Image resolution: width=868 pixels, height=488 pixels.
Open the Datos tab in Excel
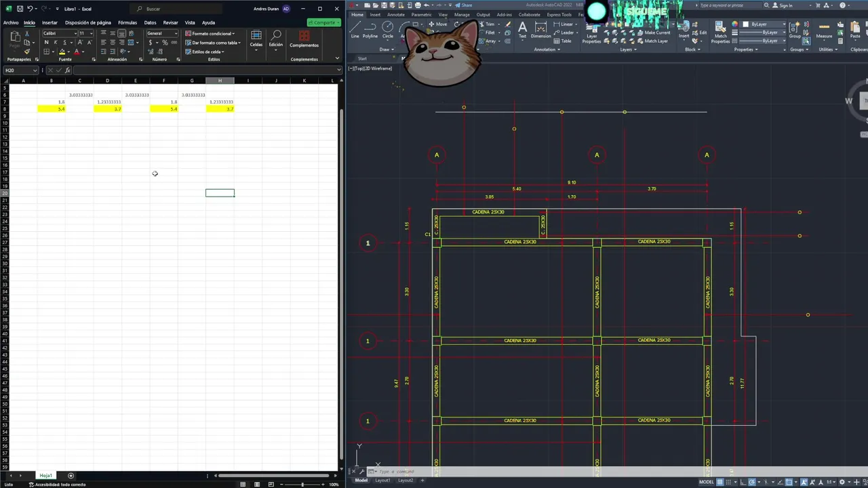[150, 22]
